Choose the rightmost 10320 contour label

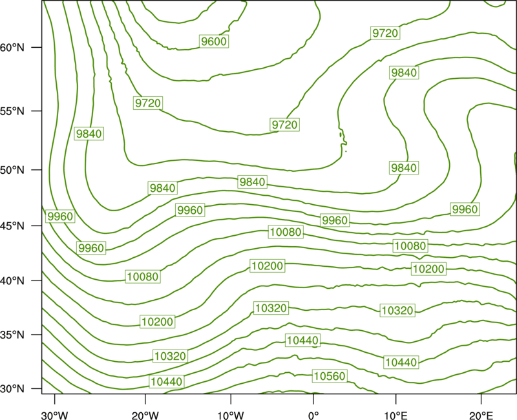pos(397,310)
